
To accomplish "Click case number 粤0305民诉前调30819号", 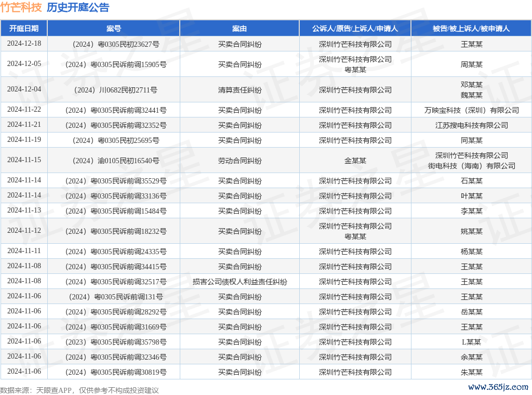I will coord(116,372).
